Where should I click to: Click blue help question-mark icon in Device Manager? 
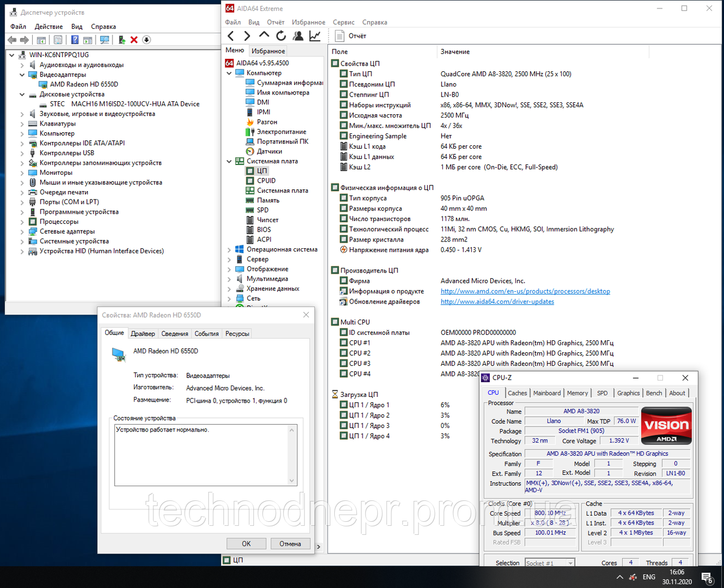tap(75, 40)
